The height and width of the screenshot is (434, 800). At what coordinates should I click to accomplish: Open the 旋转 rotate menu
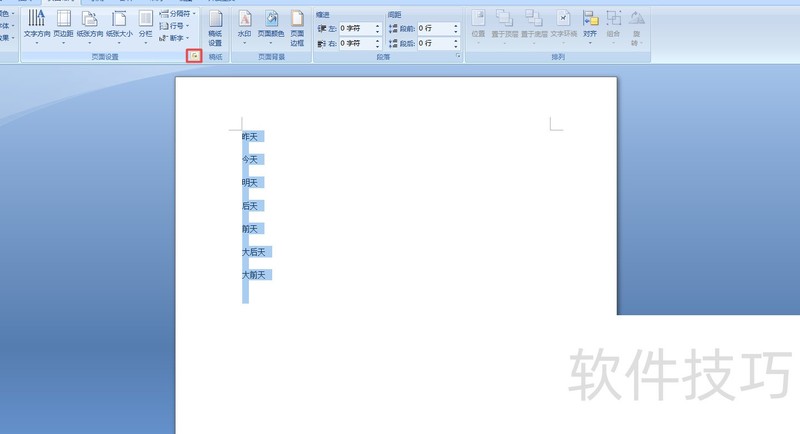tap(636, 29)
